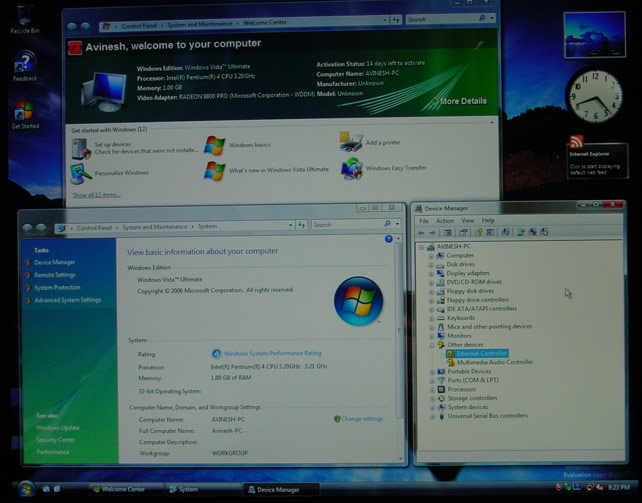
Task: Click back button in Welcome Center window
Action: click(72, 27)
